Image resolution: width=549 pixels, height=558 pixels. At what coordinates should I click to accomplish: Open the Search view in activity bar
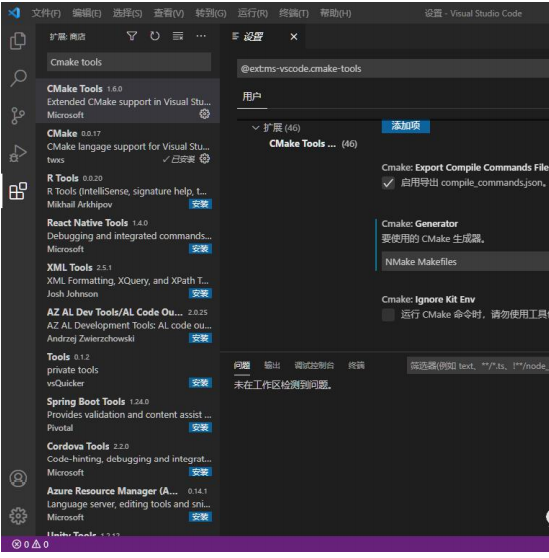(18, 78)
